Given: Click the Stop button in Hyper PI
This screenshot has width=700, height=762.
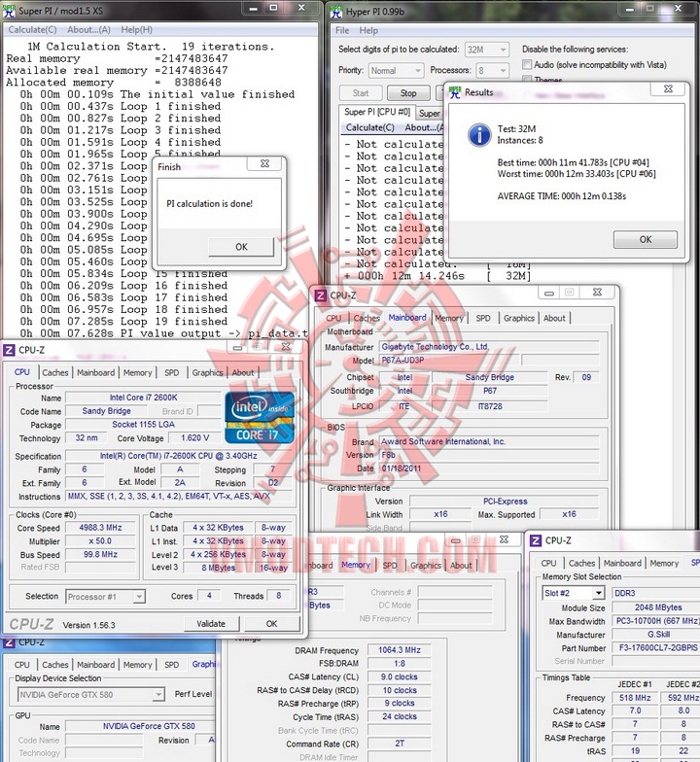Looking at the screenshot, I should [408, 93].
